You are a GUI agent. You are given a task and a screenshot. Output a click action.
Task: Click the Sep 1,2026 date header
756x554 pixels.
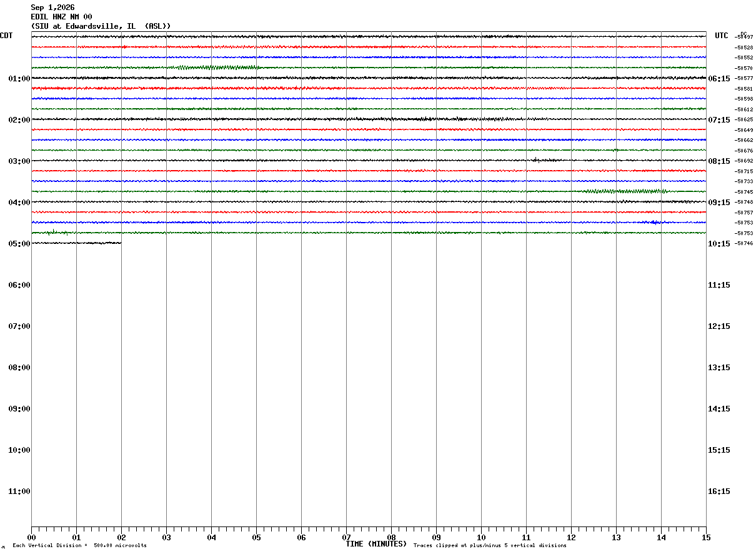52,8
